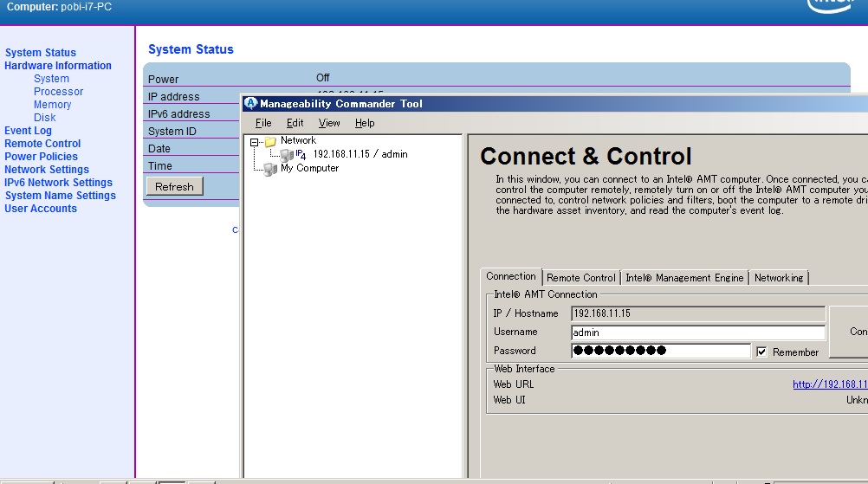Viewport: 868px width, 484px height.
Task: Switch to the Remote Control tab
Action: 580,278
